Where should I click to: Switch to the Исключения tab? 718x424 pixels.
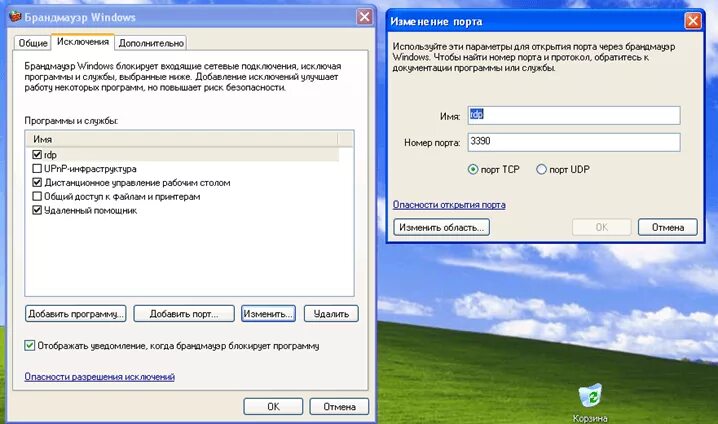point(83,42)
